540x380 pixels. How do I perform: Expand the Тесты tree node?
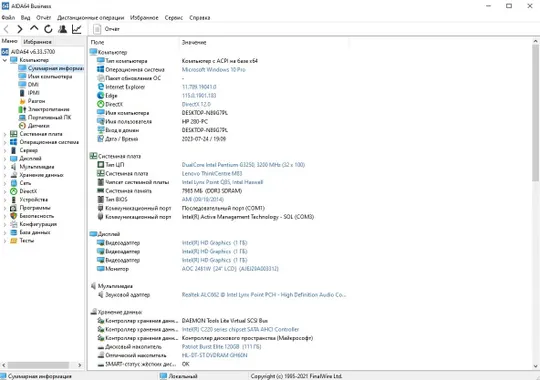pos(5,241)
